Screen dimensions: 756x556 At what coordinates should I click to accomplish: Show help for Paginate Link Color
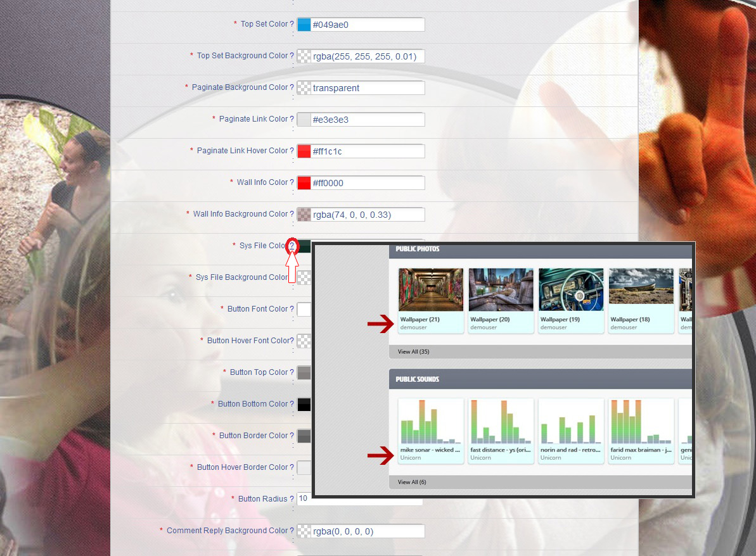pos(292,119)
